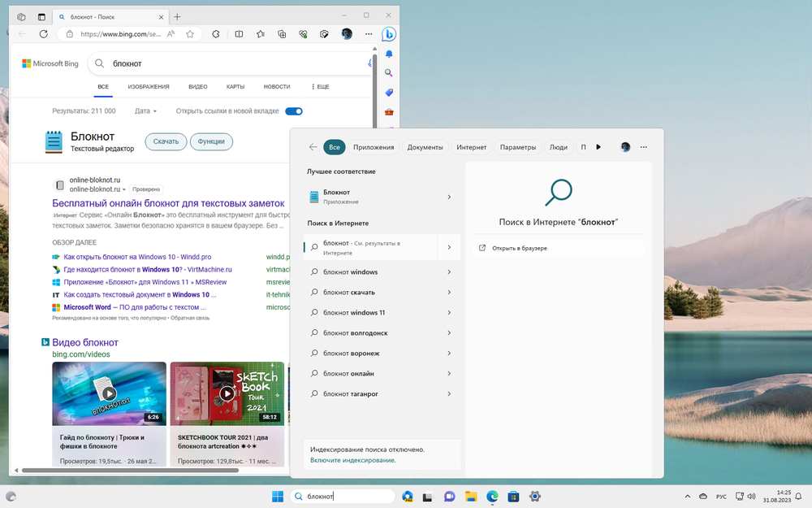Expand блокнот windows 11 suggestion chevron
The image size is (812, 508).
pyautogui.click(x=449, y=313)
